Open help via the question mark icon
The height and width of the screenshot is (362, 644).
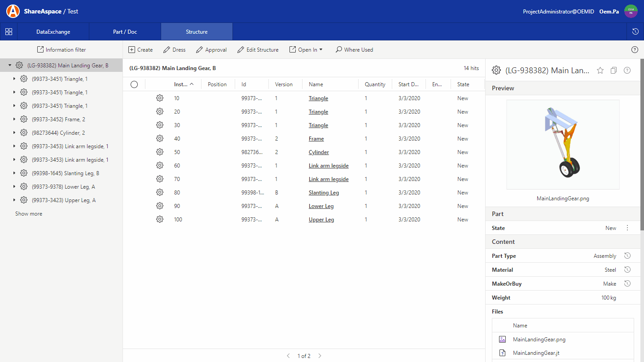tap(635, 49)
